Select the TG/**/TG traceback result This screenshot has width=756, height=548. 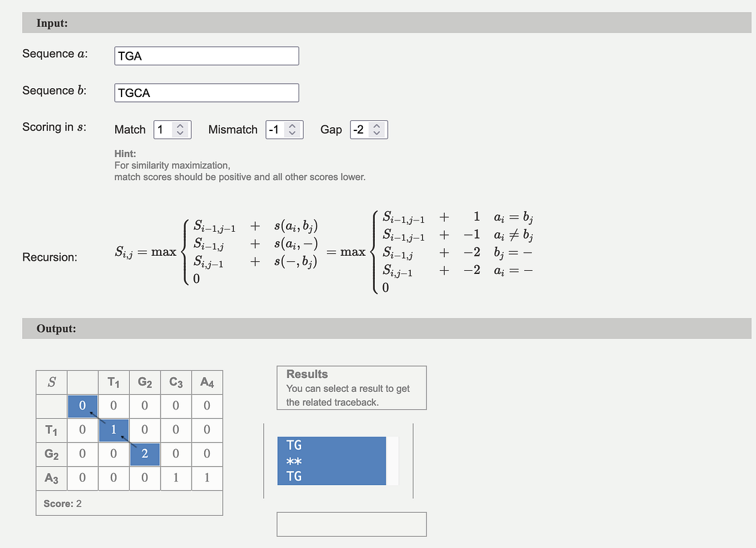331,460
